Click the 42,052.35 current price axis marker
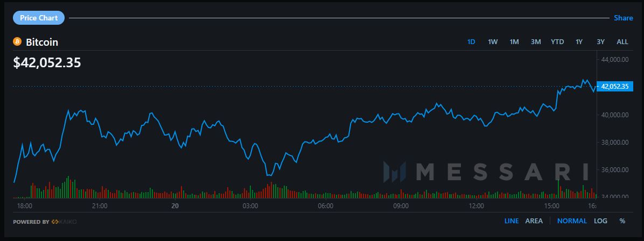This screenshot has width=644, height=241. point(615,86)
